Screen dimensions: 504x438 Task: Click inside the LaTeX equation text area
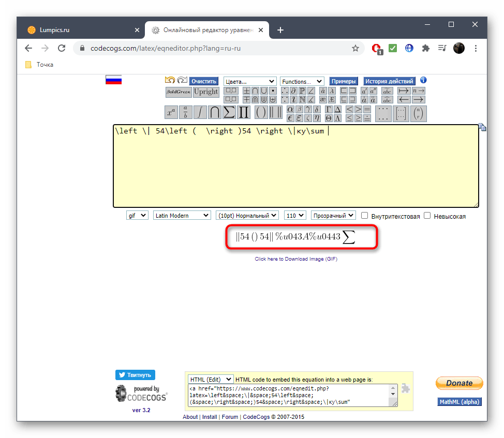295,171
